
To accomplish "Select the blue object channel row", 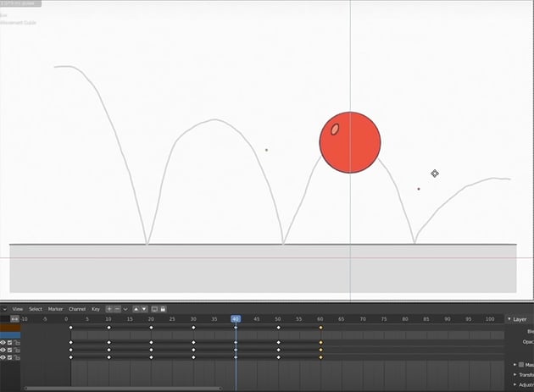I will 10,335.
